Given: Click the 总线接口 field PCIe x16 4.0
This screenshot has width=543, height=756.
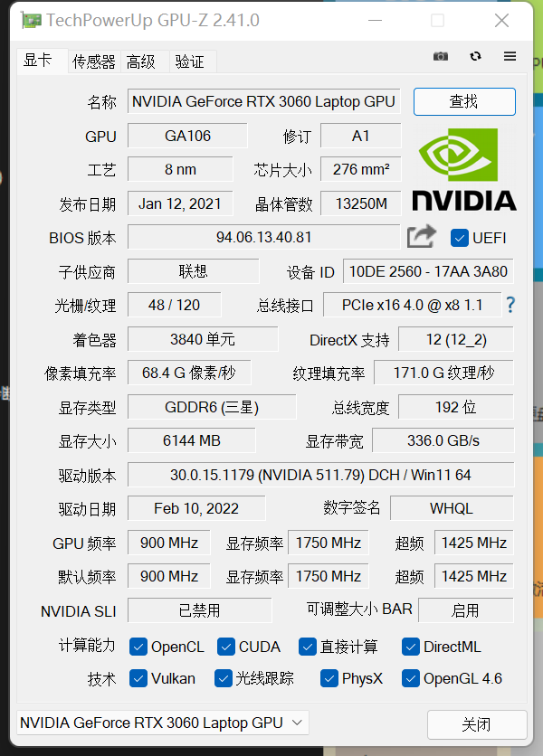Looking at the screenshot, I should point(412,305).
